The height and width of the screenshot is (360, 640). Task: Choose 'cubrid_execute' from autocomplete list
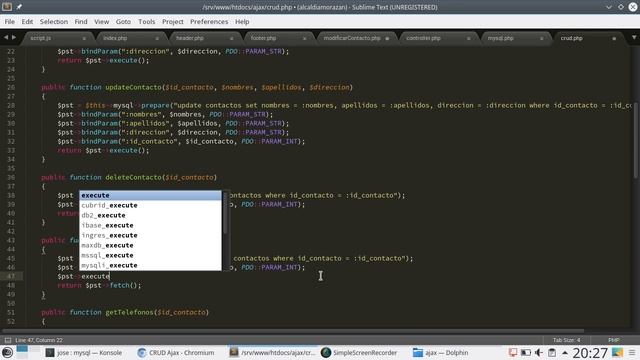tap(150, 205)
